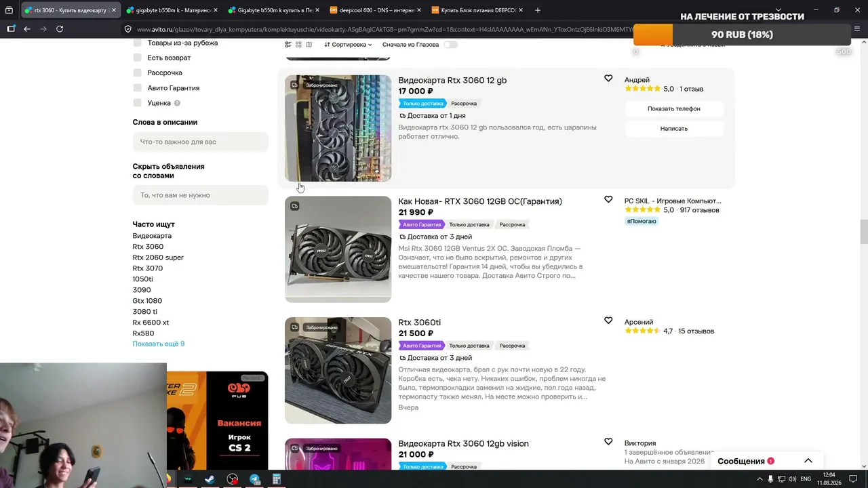Open seller PC SKIL - Игровые Компьютеры profile
Image resolution: width=868 pixels, height=488 pixels.
coord(673,201)
